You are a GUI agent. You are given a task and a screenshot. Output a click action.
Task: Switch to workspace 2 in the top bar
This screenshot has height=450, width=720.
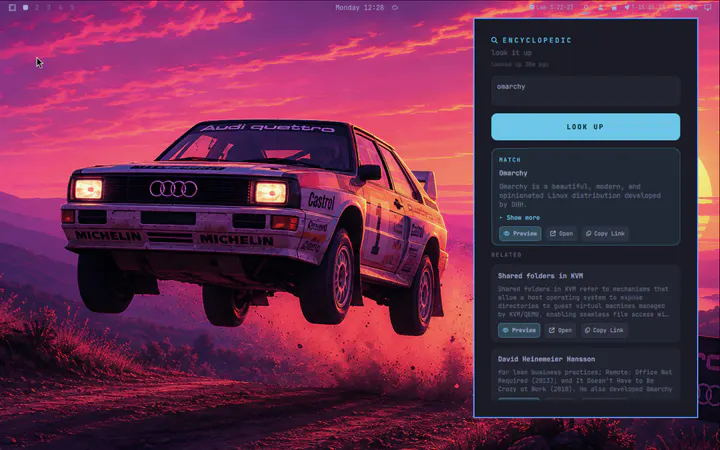coord(37,7)
